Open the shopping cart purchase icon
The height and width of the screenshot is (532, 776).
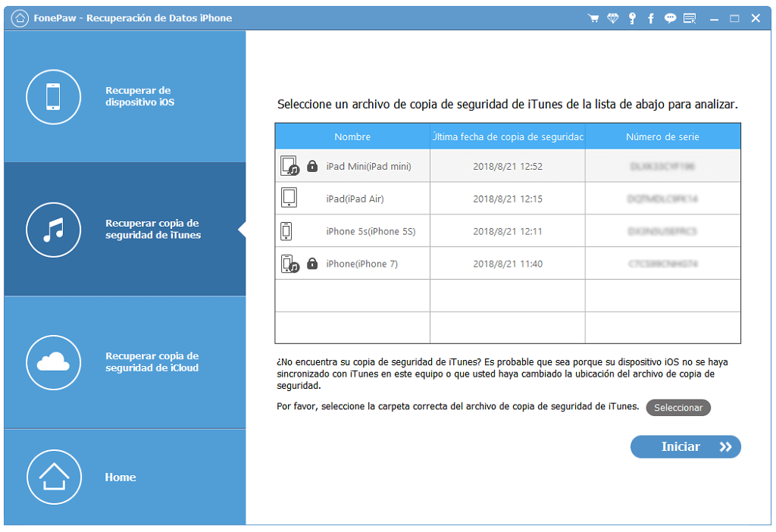click(x=593, y=19)
